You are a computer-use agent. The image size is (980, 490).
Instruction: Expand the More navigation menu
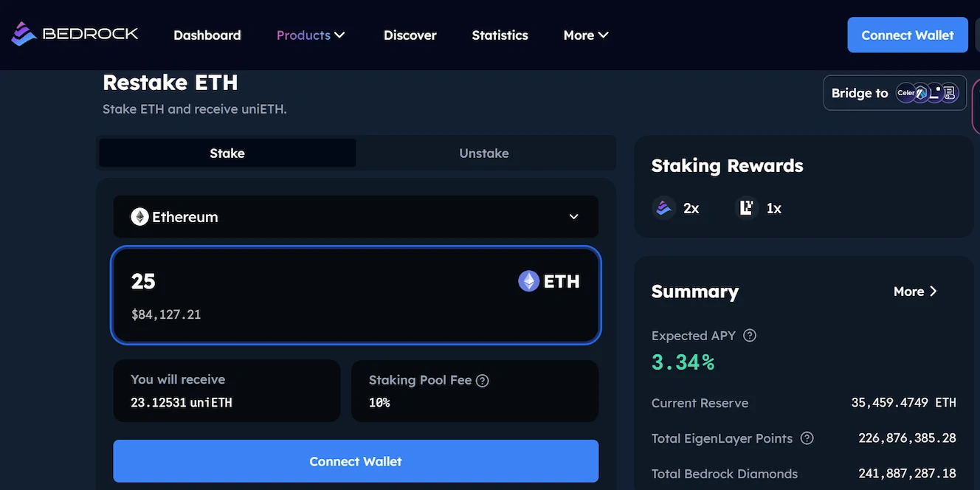coord(586,35)
